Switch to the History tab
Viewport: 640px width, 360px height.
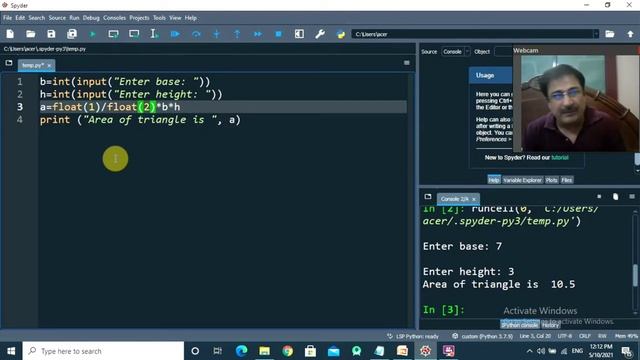[550, 325]
